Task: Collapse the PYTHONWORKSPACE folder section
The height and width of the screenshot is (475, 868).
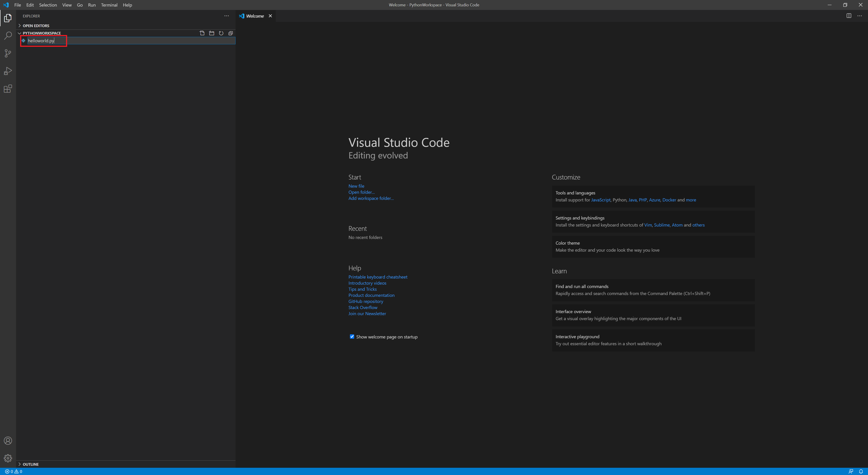Action: (x=41, y=33)
